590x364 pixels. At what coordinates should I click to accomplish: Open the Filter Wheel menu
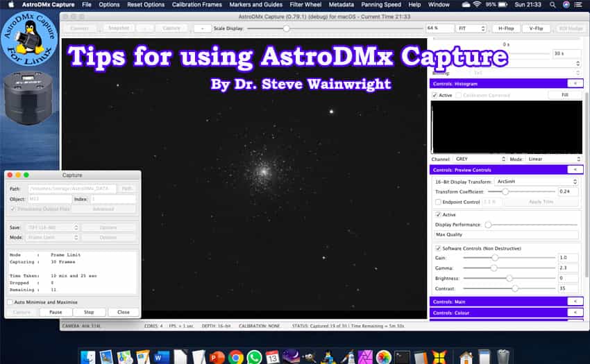305,5
